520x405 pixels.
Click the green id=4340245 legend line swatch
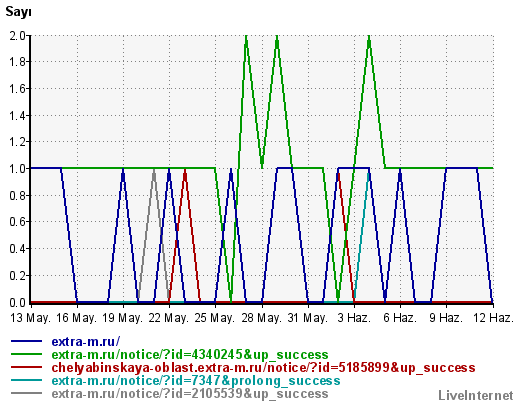click(27, 354)
